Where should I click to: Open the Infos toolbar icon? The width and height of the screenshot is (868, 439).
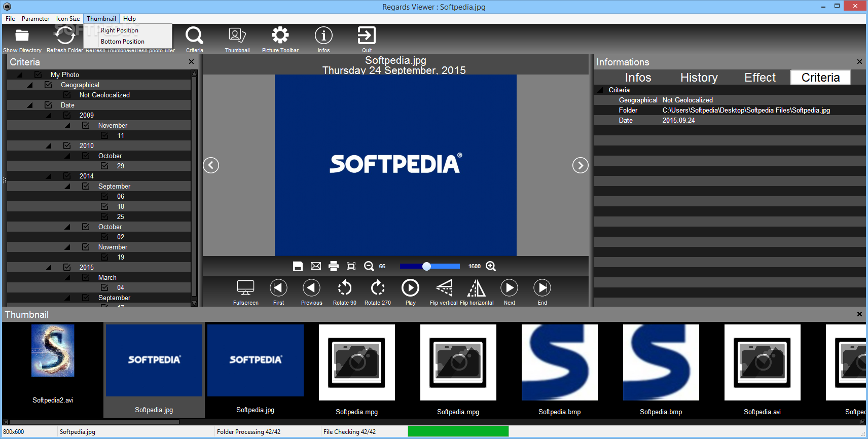click(323, 35)
